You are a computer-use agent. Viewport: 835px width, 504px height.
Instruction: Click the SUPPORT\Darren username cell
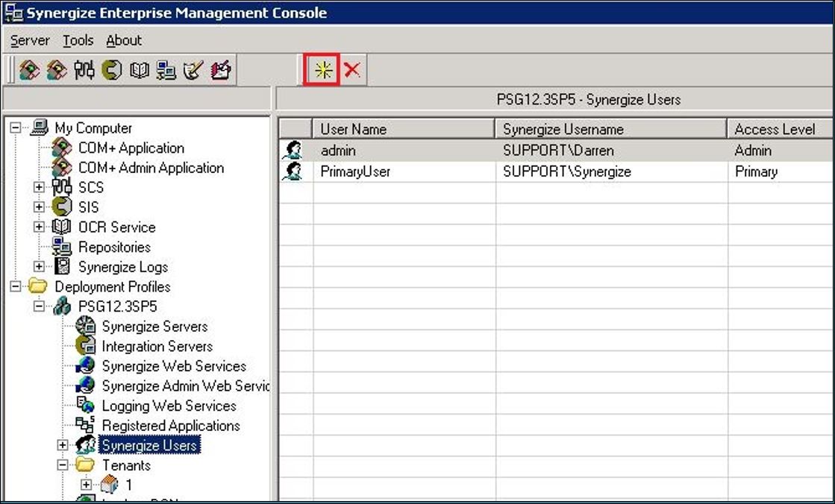pyautogui.click(x=611, y=151)
